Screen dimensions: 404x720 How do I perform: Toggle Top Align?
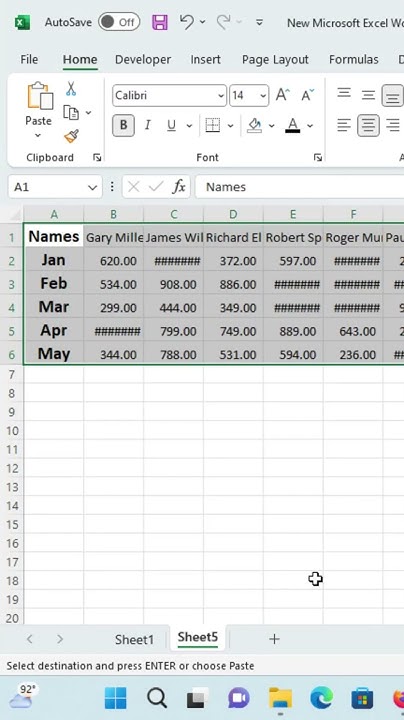[x=344, y=94]
